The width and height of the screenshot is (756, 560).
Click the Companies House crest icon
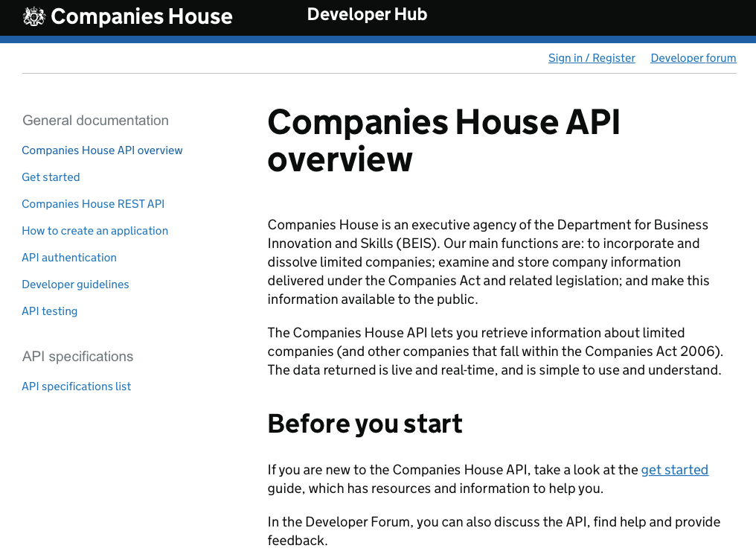click(33, 16)
